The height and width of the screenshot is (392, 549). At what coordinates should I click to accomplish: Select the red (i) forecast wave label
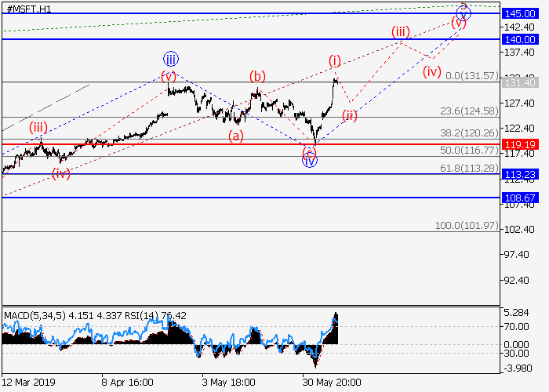click(x=335, y=60)
